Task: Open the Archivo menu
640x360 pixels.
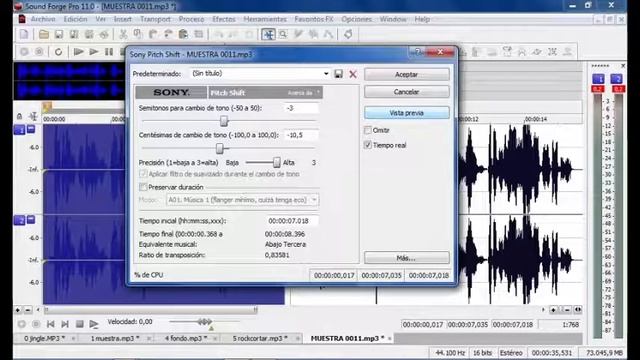Action: pos(43,19)
